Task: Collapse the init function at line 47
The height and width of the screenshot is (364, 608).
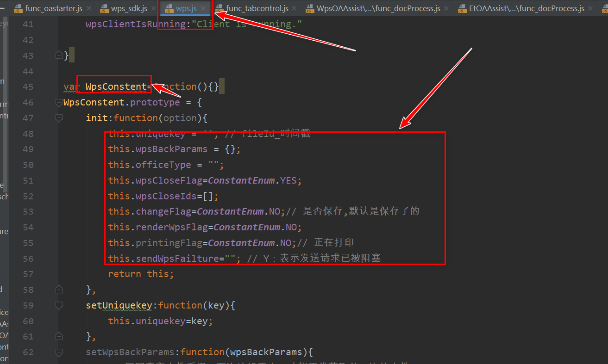Action: point(59,118)
